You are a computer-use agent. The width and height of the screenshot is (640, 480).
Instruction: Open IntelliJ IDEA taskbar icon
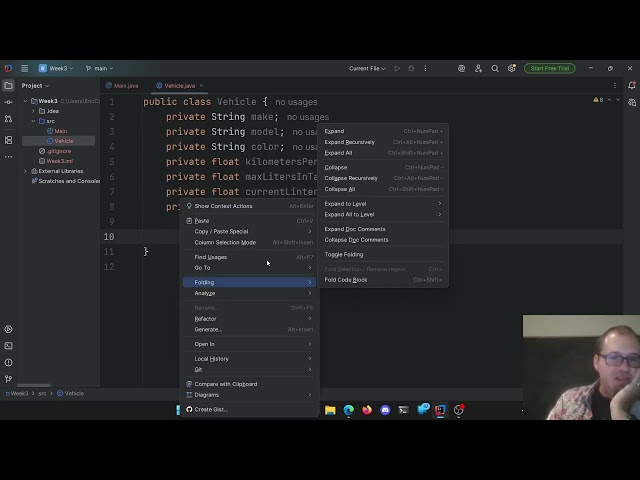pos(440,410)
